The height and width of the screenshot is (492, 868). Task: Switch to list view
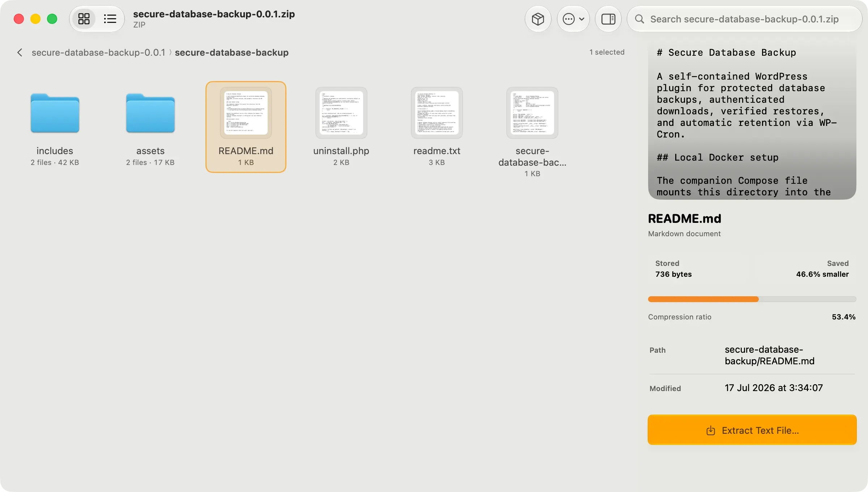point(110,19)
